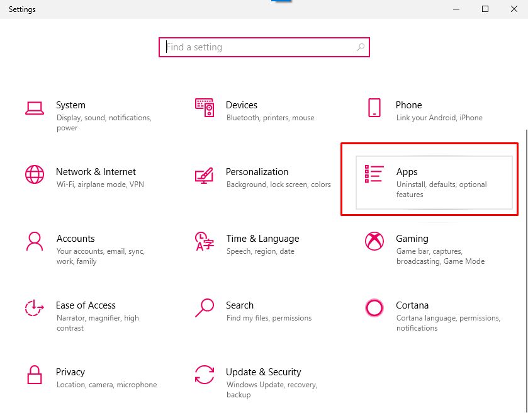Minimize the Settings window
The height and width of the screenshot is (420, 528).
[x=456, y=9]
